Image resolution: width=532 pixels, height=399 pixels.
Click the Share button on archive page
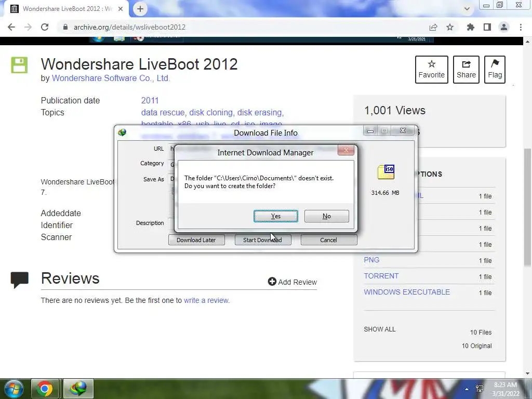pyautogui.click(x=466, y=70)
